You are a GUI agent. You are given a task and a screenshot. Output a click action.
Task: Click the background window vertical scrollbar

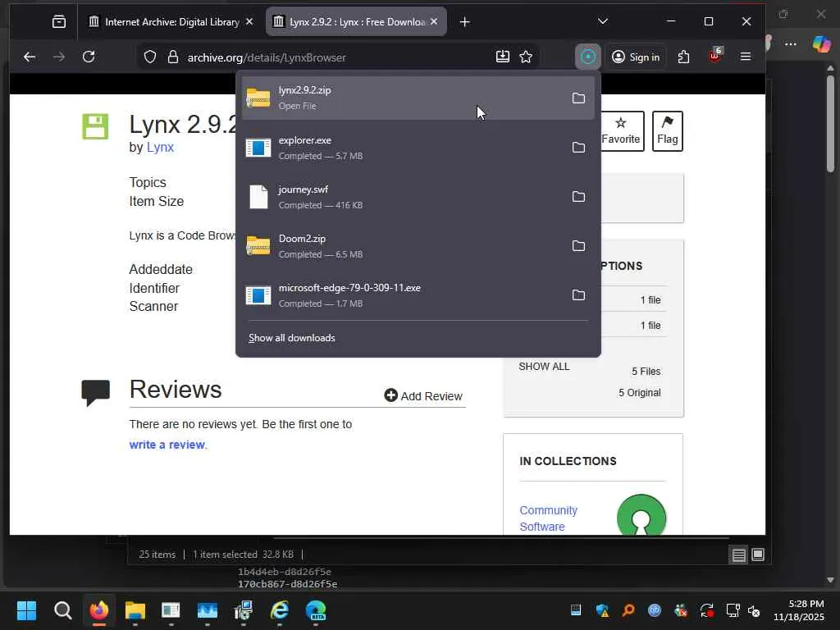point(830,123)
